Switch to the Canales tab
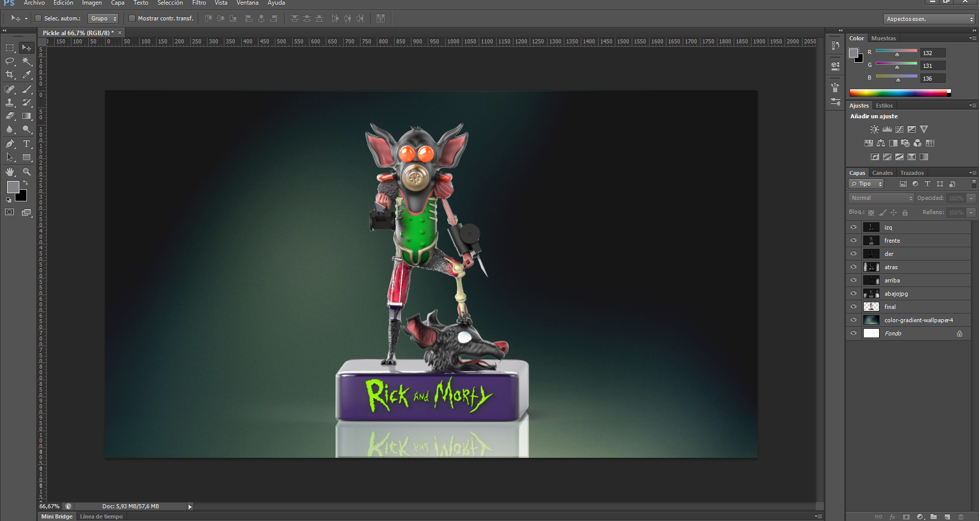 (x=882, y=173)
